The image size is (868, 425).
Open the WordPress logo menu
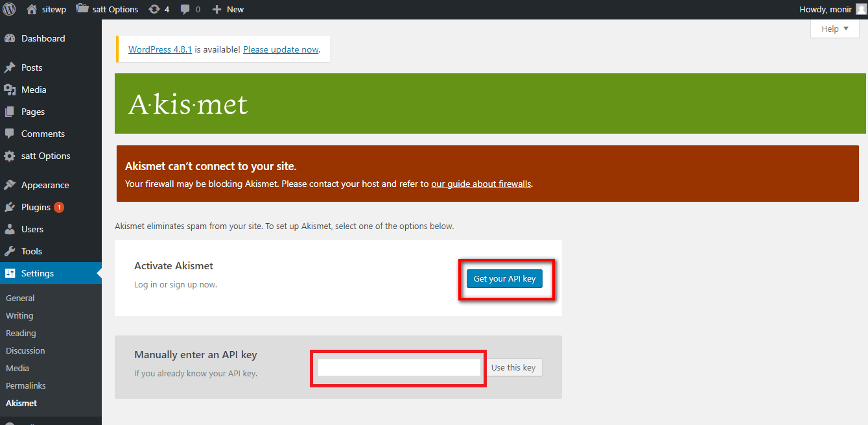click(10, 9)
